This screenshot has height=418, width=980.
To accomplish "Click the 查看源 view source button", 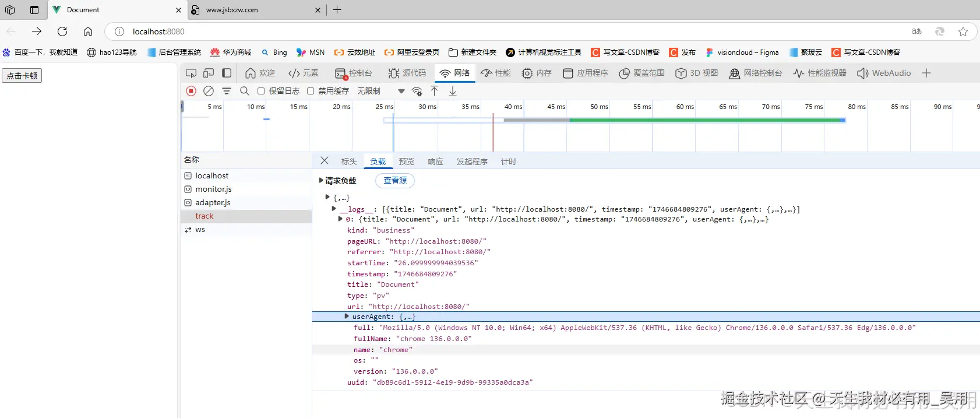I will click(395, 181).
